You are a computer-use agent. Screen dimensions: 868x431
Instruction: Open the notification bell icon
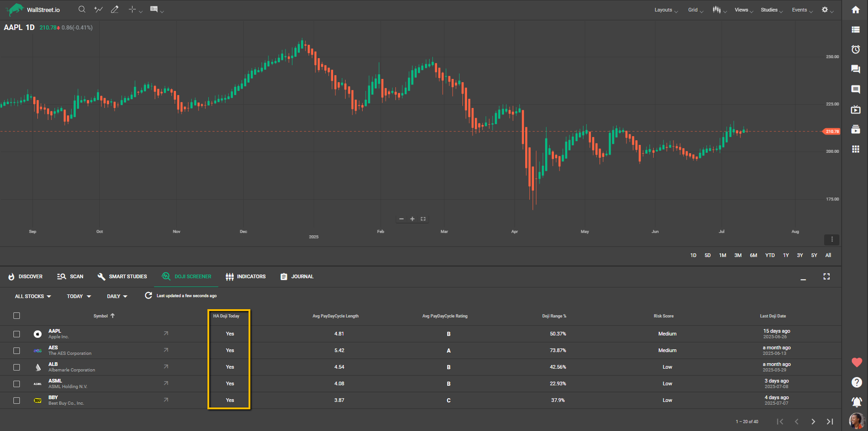coord(856,402)
